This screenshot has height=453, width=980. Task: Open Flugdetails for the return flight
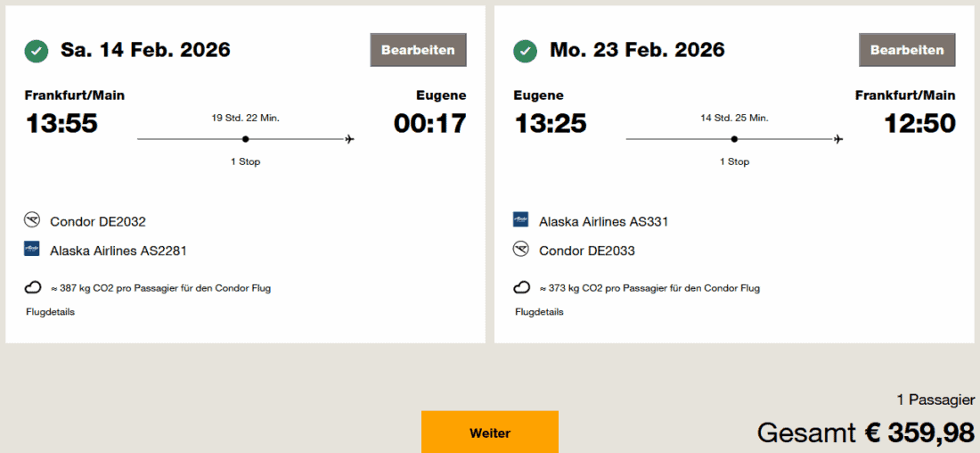[x=539, y=312]
